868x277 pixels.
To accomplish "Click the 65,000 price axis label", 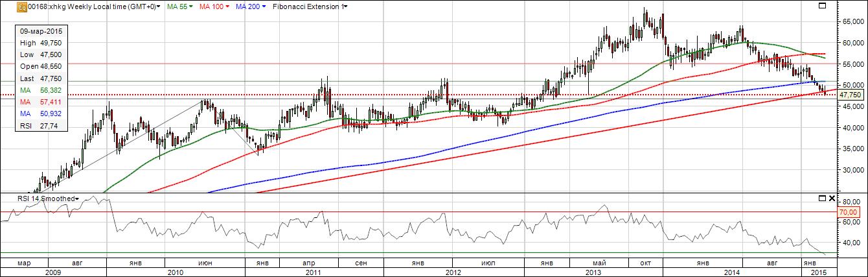I will tap(852, 21).
